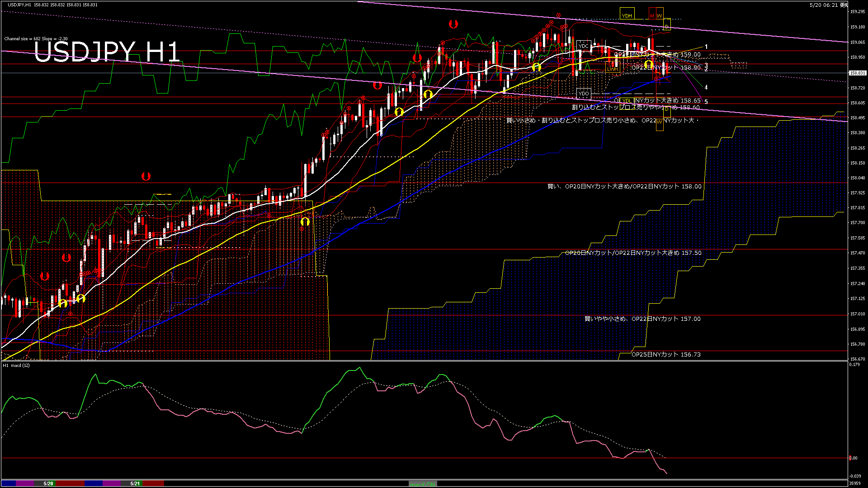
Task: Click the 35959 value in the bottom corner
Action: click(x=854, y=483)
